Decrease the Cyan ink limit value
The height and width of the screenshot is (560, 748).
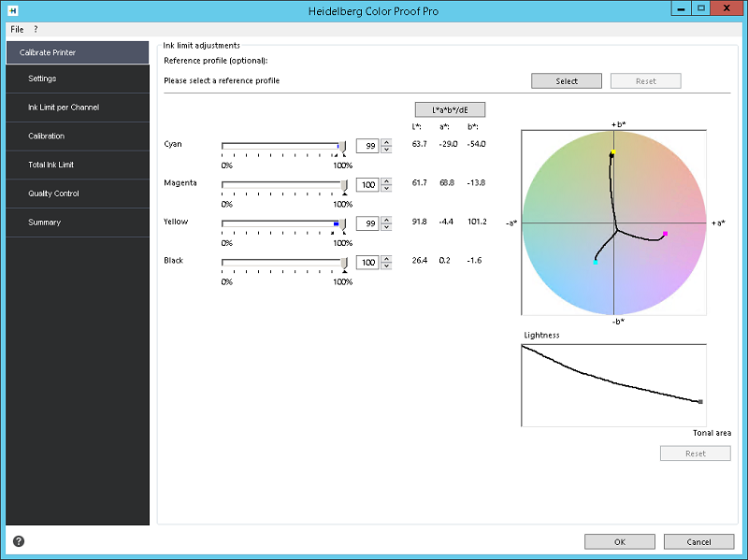click(386, 150)
